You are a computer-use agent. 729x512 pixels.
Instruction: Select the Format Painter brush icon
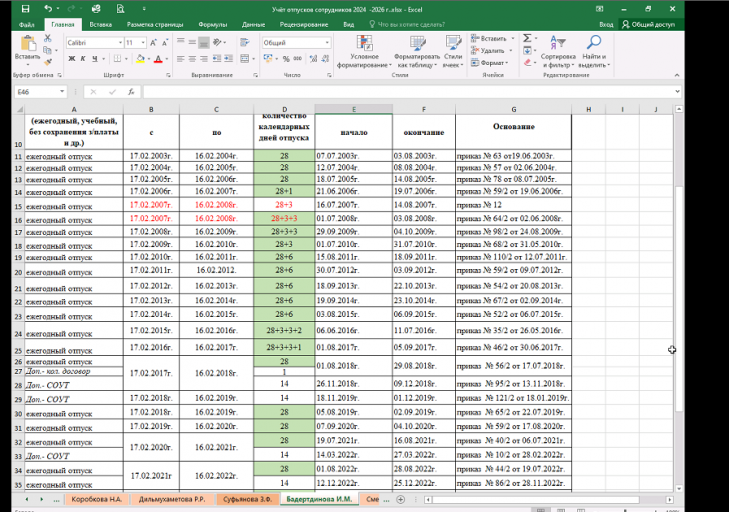47,61
